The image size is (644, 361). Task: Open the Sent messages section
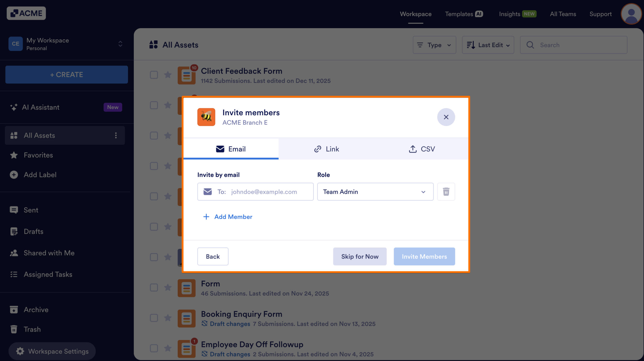tap(31, 210)
